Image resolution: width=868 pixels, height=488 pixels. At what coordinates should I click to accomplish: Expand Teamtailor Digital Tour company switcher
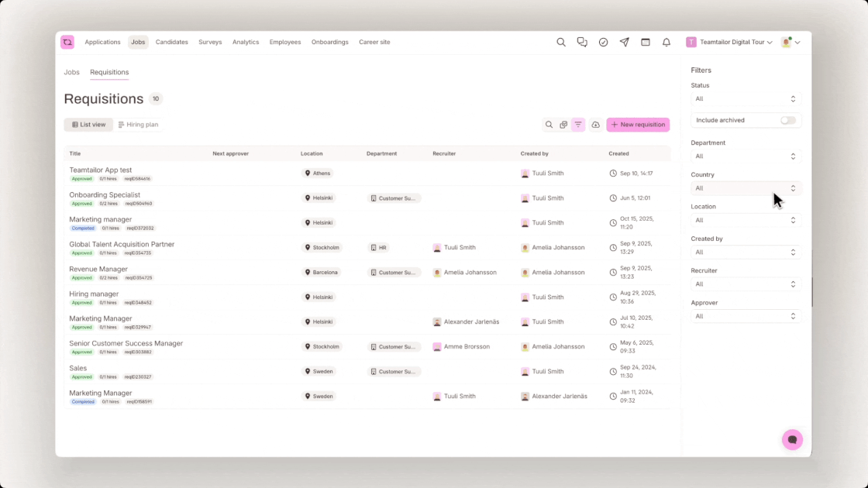[729, 42]
